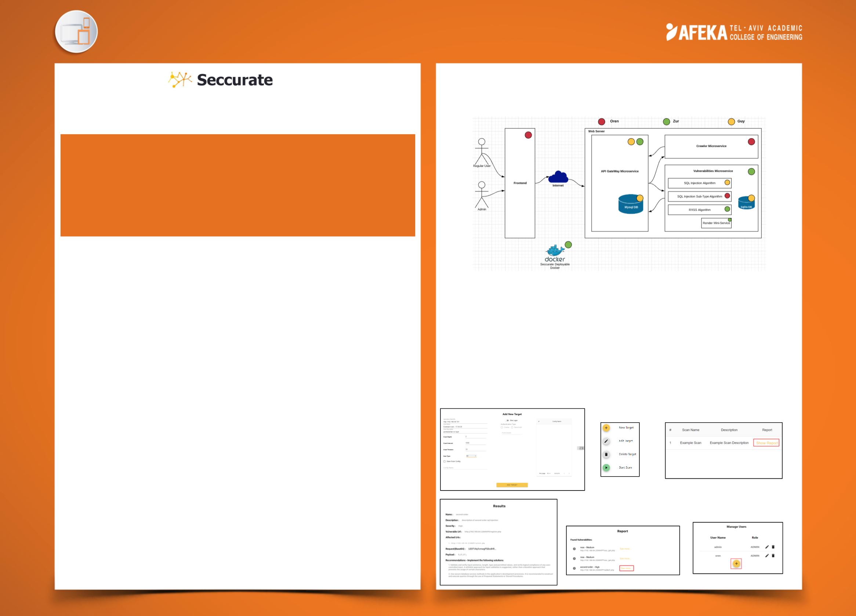Image resolution: width=856 pixels, height=616 pixels.
Task: Click the Add New Target heading
Action: [x=512, y=414]
